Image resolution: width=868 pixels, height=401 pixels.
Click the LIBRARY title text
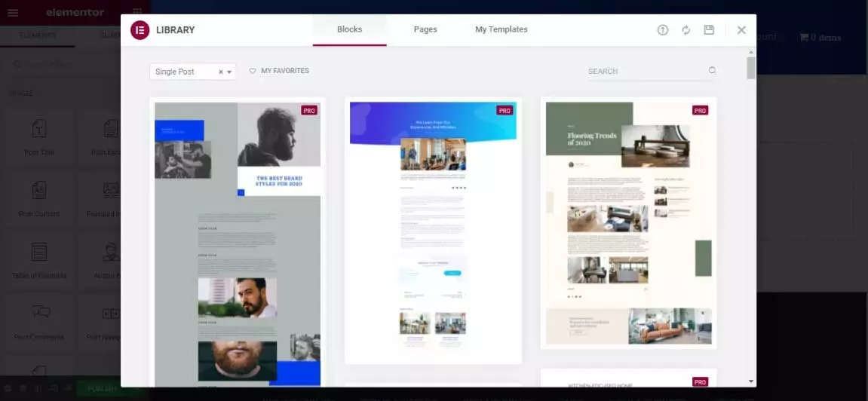pyautogui.click(x=176, y=30)
